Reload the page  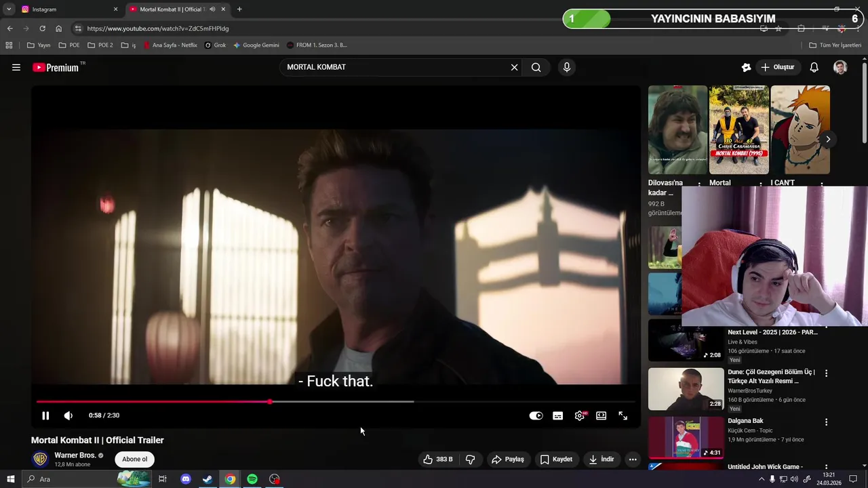42,28
